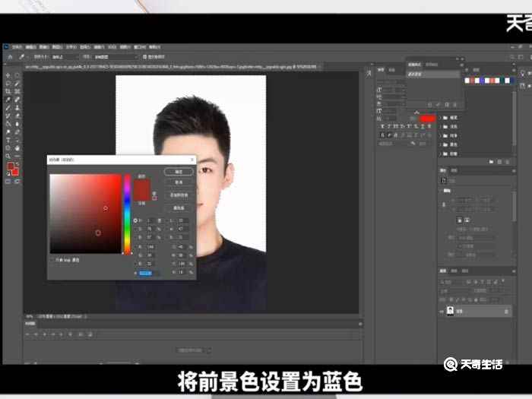This screenshot has width=532, height=399.
Task: Click the Home icon in options bar
Action: point(10,57)
